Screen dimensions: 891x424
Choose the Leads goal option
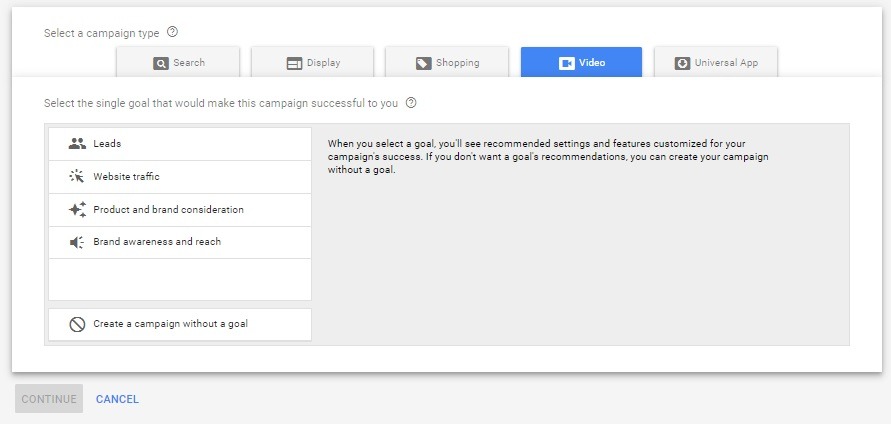[180, 144]
